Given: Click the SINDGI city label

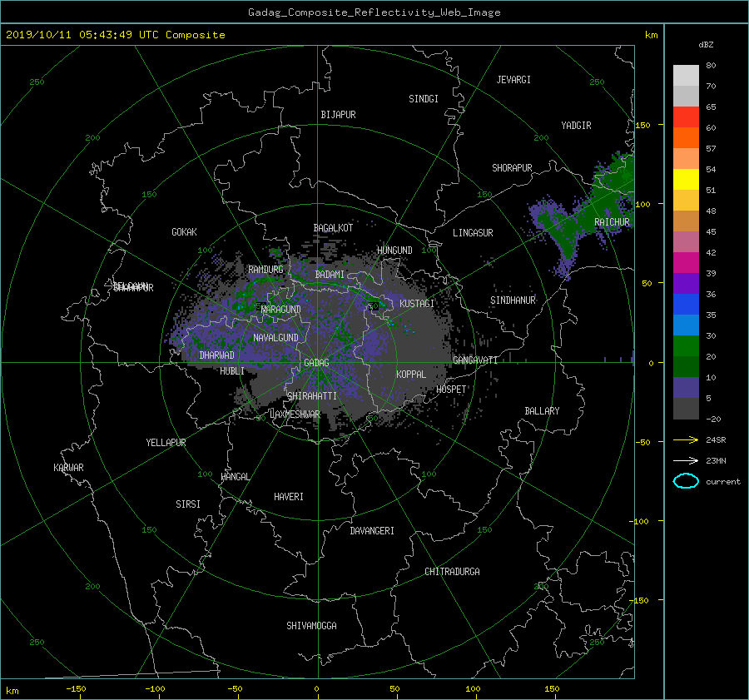Looking at the screenshot, I should pos(424,99).
